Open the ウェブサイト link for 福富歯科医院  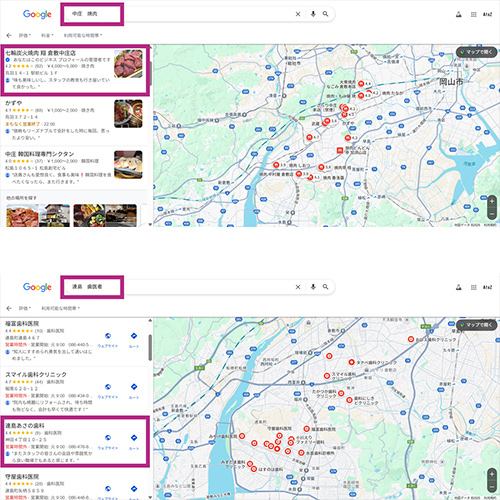point(108,340)
